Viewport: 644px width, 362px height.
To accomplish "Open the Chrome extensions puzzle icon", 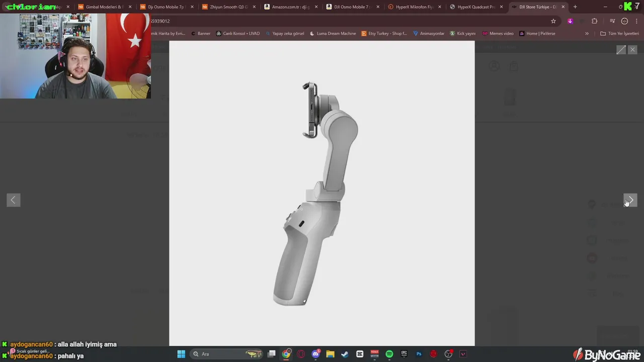I will [594, 21].
